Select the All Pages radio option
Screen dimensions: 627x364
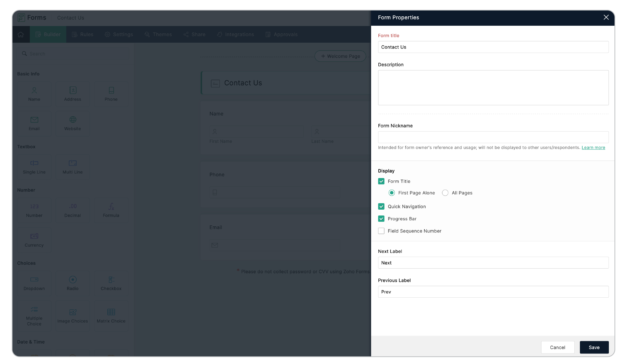coord(445,193)
